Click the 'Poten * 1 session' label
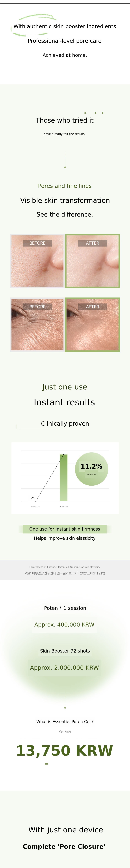 pos(65,608)
